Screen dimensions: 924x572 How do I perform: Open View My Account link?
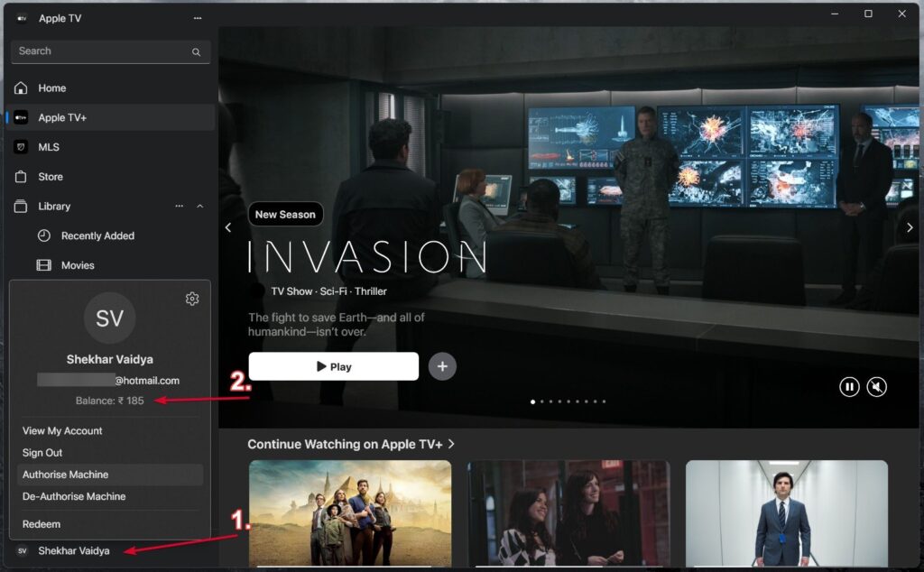click(x=62, y=431)
